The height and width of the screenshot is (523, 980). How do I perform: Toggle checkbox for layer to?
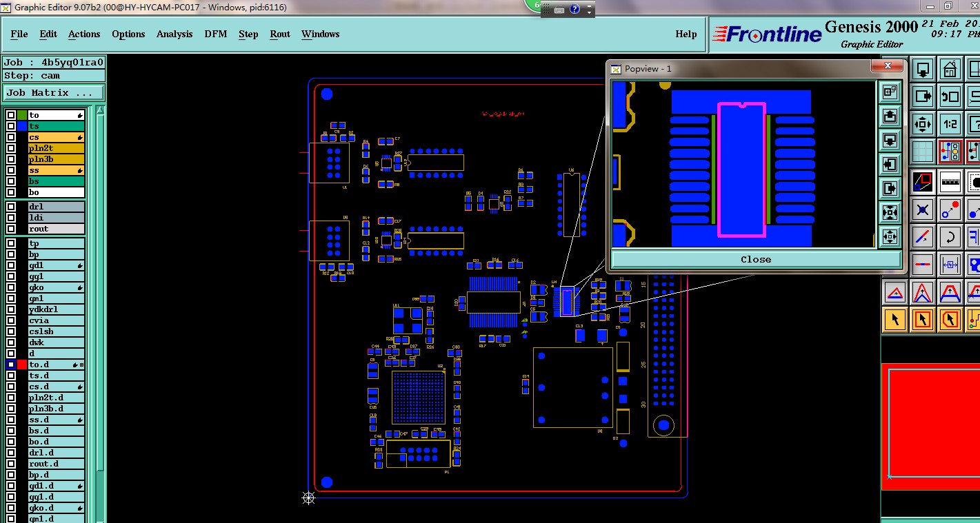pos(11,115)
